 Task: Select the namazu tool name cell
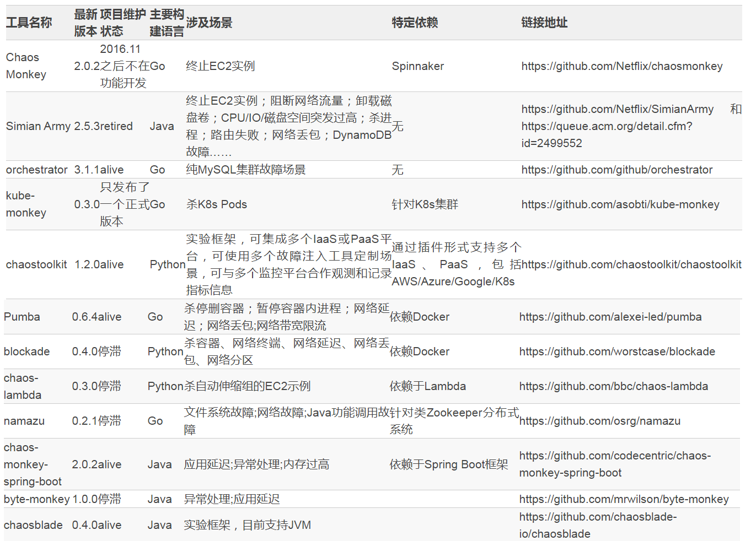click(x=24, y=421)
